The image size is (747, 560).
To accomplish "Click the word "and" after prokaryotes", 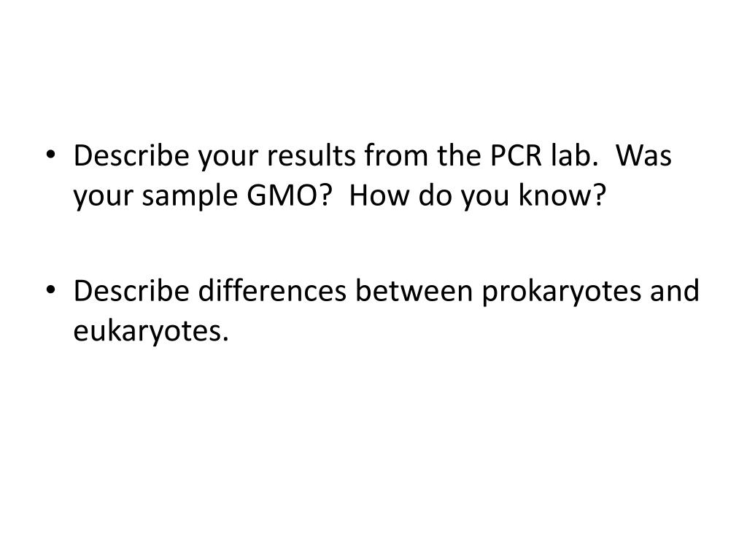I will [x=675, y=290].
